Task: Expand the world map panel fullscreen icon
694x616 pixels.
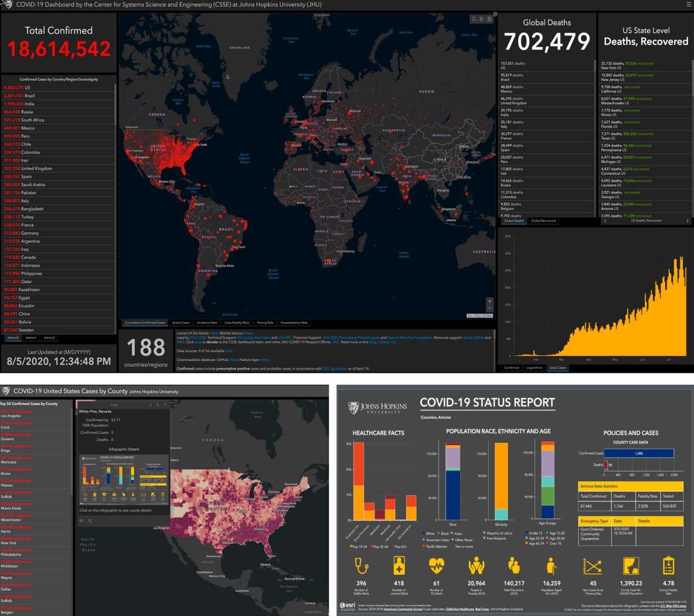Action: (x=494, y=14)
